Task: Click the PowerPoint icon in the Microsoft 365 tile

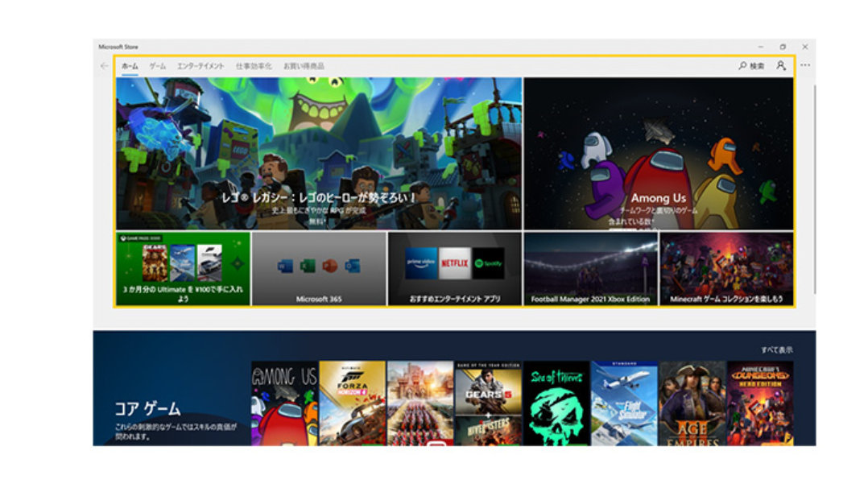Action: tap(330, 266)
